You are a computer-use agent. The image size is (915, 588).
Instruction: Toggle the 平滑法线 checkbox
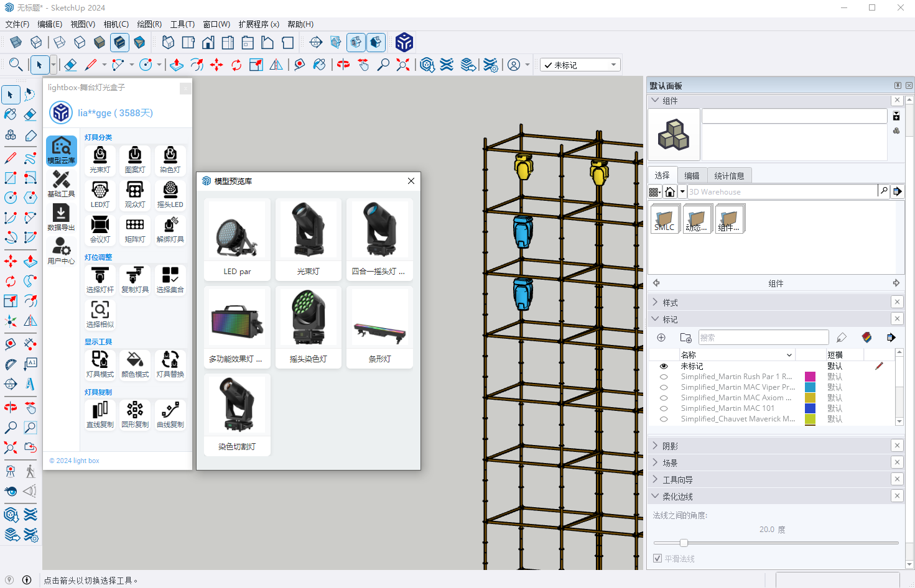[x=657, y=559]
